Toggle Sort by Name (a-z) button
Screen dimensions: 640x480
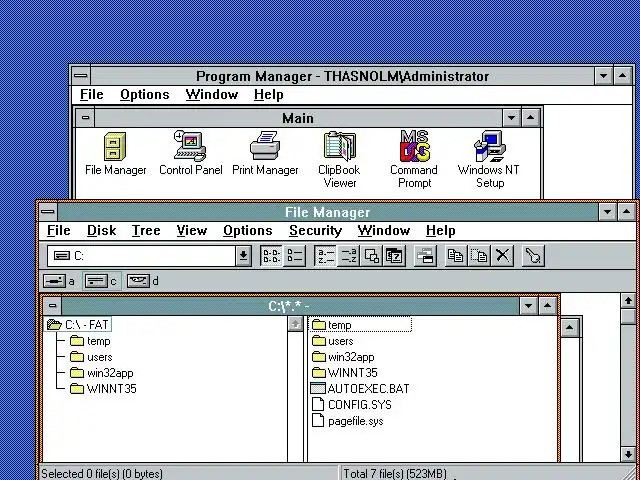[x=326, y=256]
